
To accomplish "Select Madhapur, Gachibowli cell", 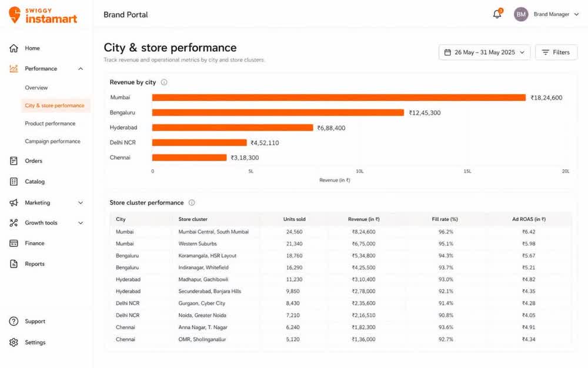I will click(x=203, y=280).
